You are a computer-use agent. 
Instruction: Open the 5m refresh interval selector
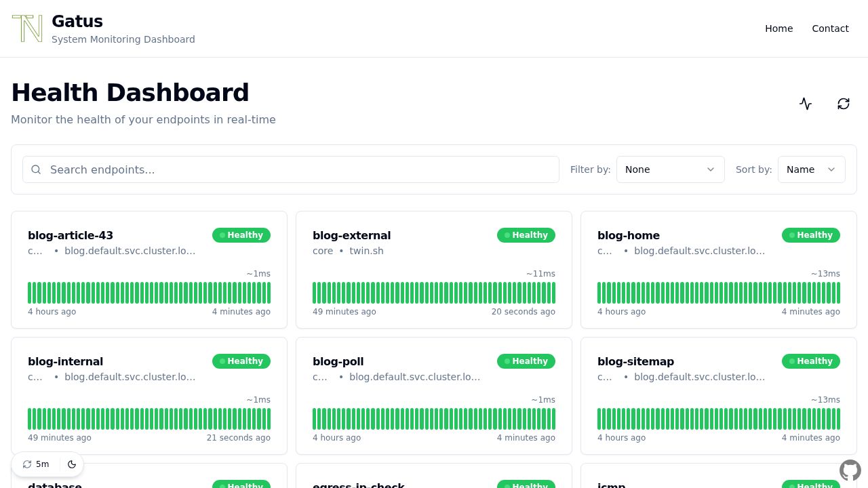click(x=36, y=464)
